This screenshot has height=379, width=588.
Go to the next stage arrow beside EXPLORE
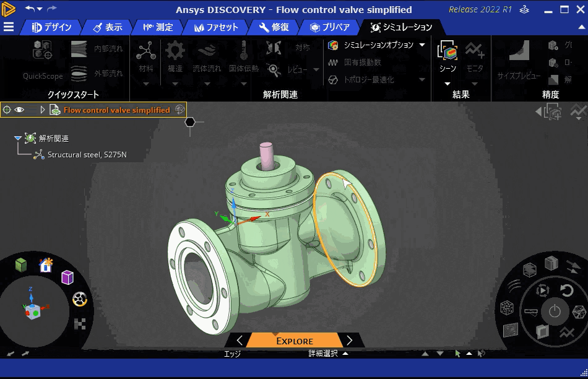click(350, 341)
